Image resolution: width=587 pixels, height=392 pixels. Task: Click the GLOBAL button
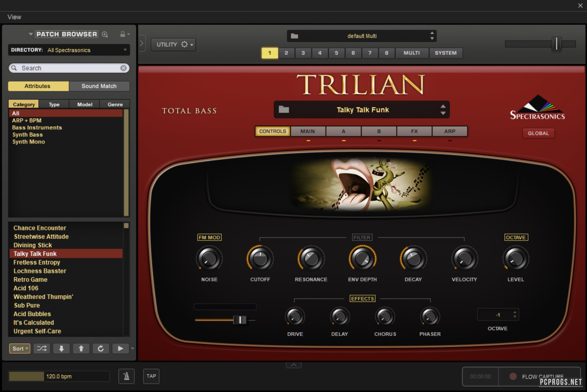coord(538,133)
